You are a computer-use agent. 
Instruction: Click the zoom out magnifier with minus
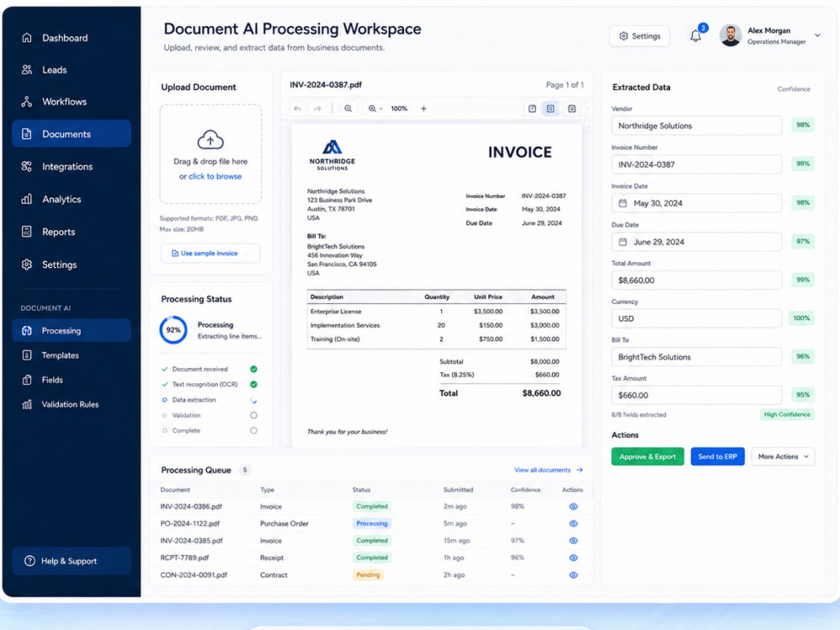tap(374, 108)
